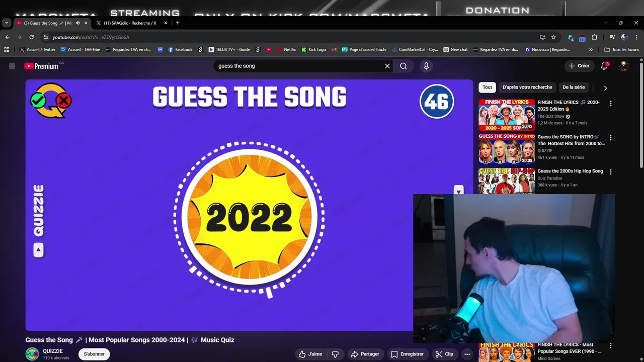This screenshot has height=362, width=644.
Task: Open the QUIZZIE channel name link
Action: (x=53, y=351)
